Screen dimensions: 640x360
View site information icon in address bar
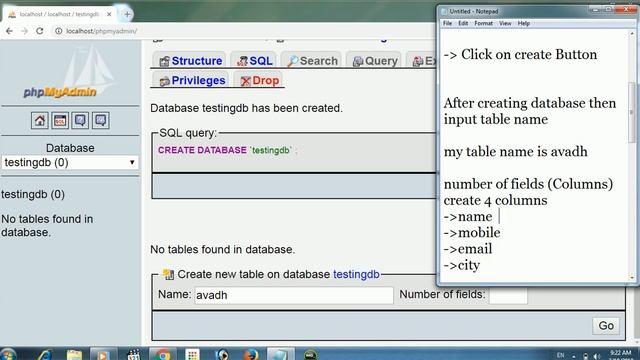(x=58, y=31)
